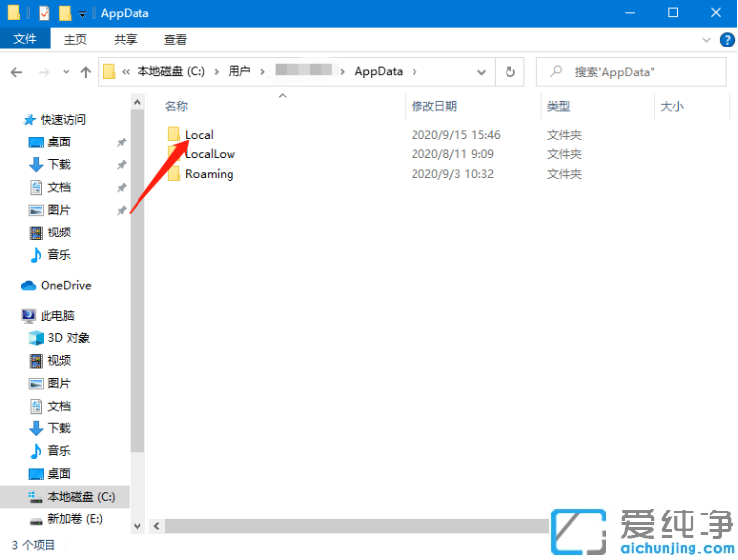Expand the chevron after AppData breadcrumb
This screenshot has height=560, width=738.
415,72
